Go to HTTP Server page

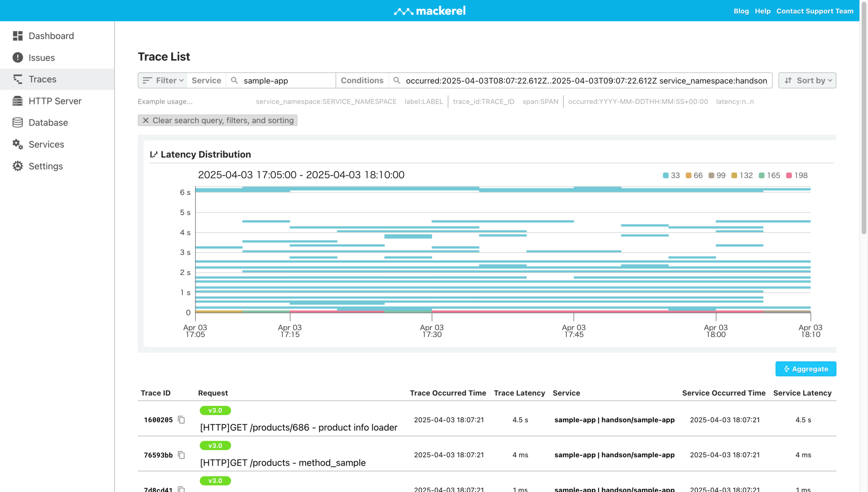pos(55,101)
